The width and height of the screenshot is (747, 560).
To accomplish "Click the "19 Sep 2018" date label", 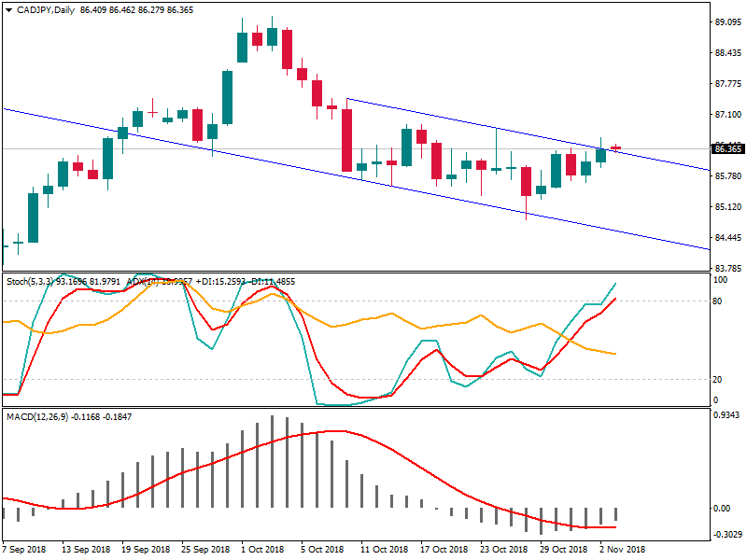I will [x=146, y=550].
